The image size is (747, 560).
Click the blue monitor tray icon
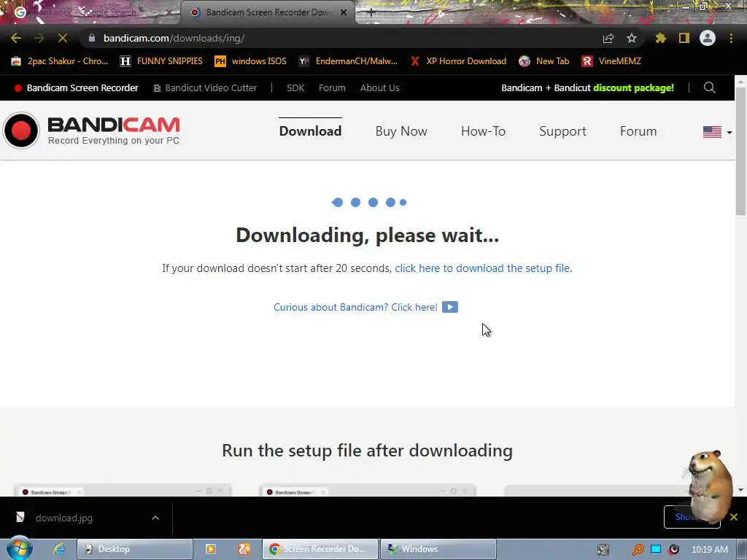coord(656,549)
